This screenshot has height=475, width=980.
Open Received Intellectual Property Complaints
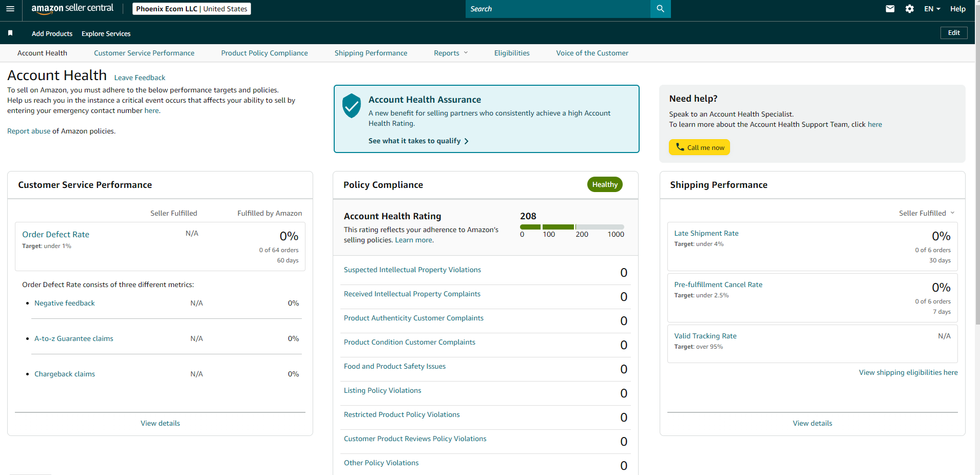[x=412, y=294]
